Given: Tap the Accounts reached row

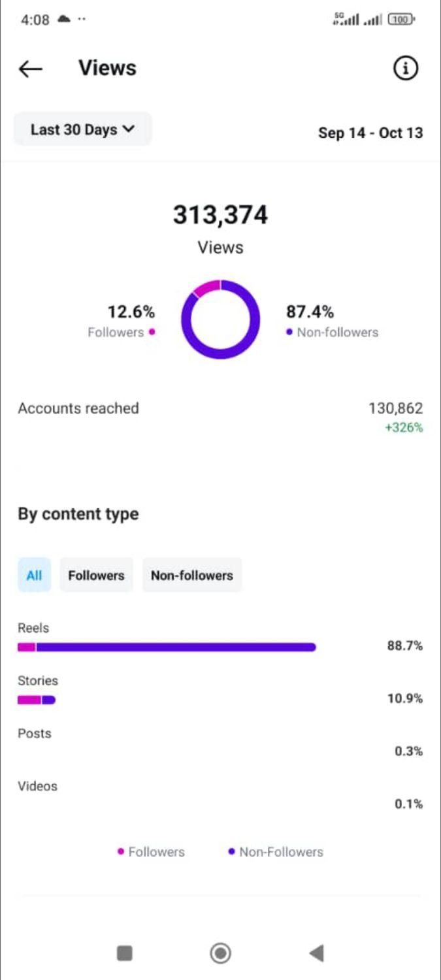Looking at the screenshot, I should tap(220, 417).
